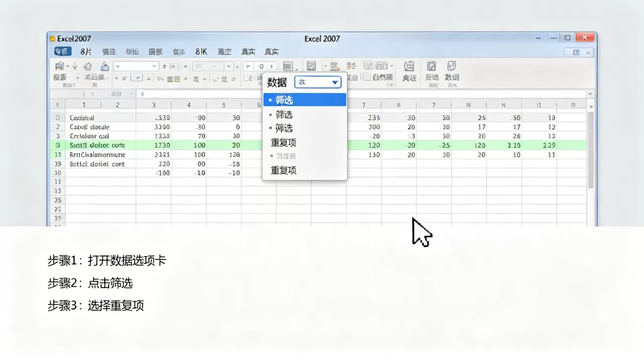
Task: Open the dropdown next to 数据 in the popup
Action: point(318,82)
